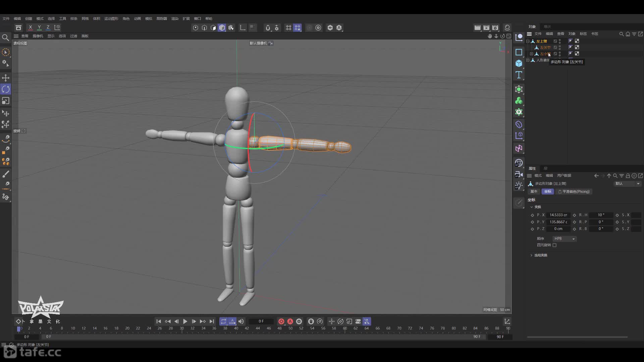
Task: Activate Model mode highlighted cube icon
Action: (x=222, y=28)
